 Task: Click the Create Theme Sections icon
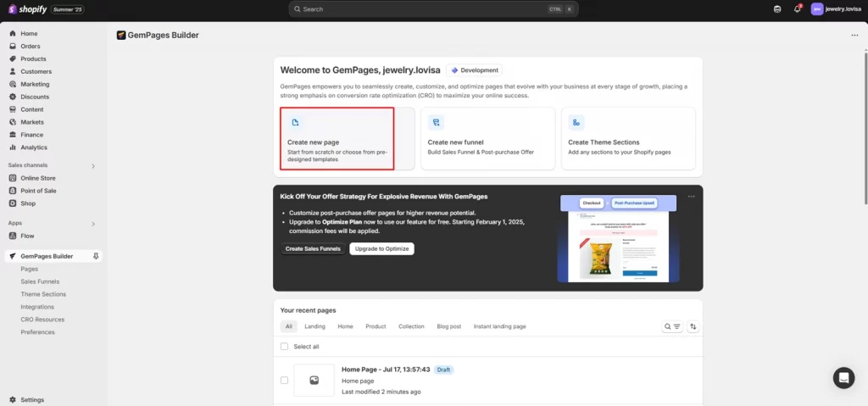[576, 122]
